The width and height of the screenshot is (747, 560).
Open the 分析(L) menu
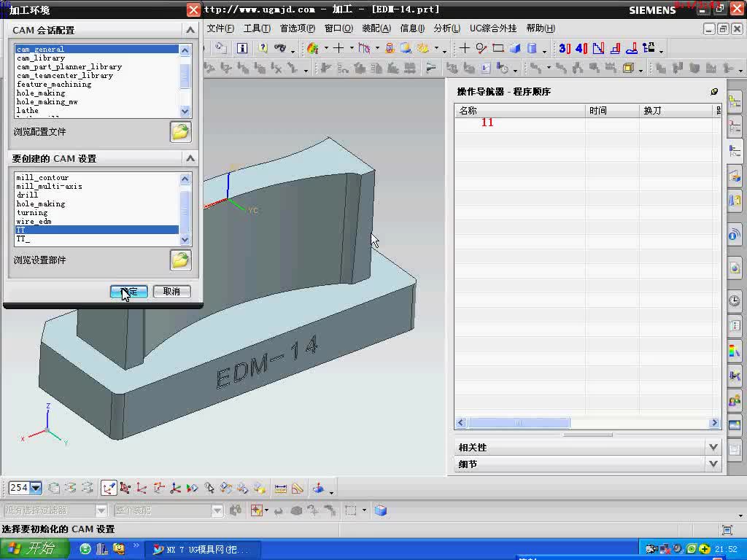[x=447, y=28]
